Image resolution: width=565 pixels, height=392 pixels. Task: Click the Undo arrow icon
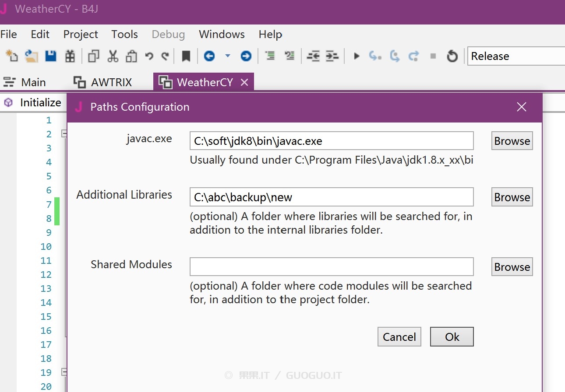(x=149, y=56)
